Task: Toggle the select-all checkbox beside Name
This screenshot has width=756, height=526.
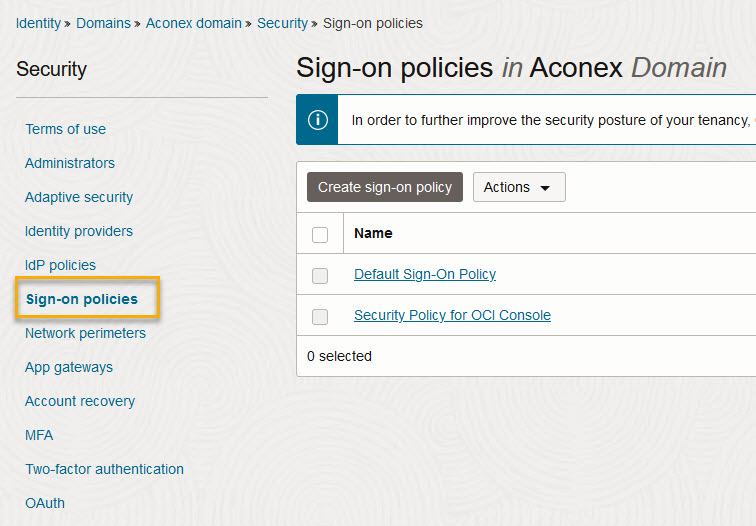Action: tap(320, 235)
